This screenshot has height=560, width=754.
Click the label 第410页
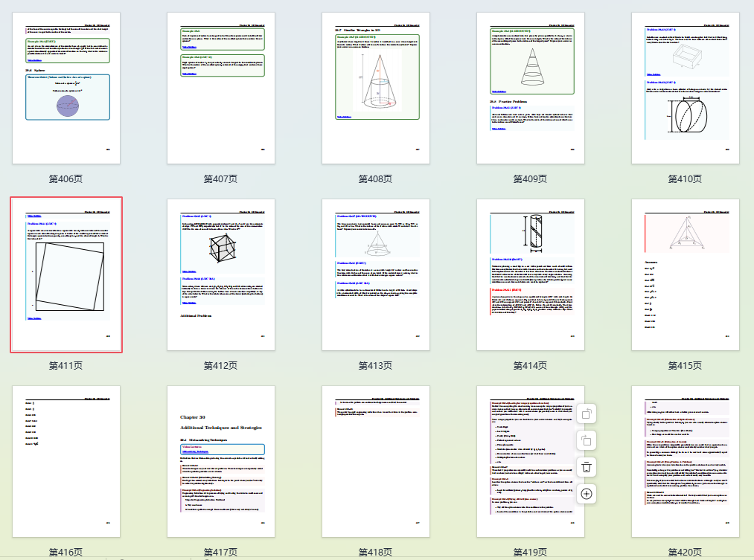point(686,179)
